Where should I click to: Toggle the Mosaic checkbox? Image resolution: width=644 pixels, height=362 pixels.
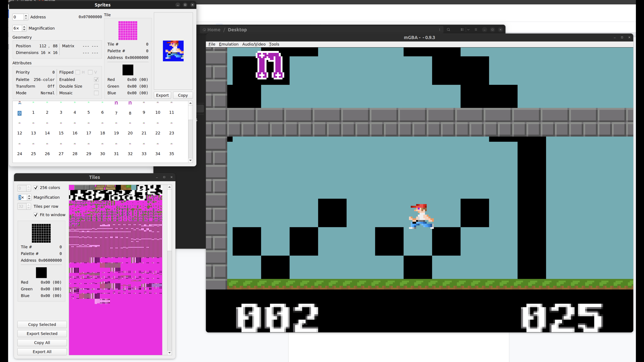(96, 93)
